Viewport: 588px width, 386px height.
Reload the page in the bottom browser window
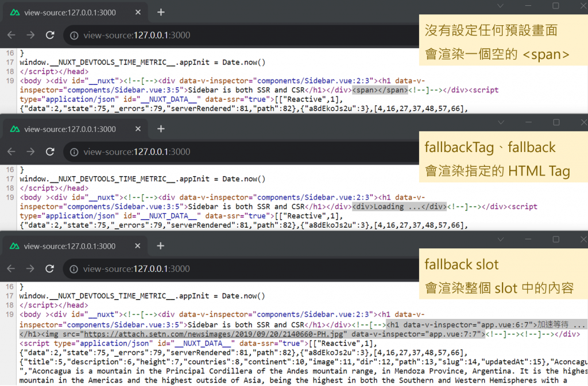coord(49,269)
